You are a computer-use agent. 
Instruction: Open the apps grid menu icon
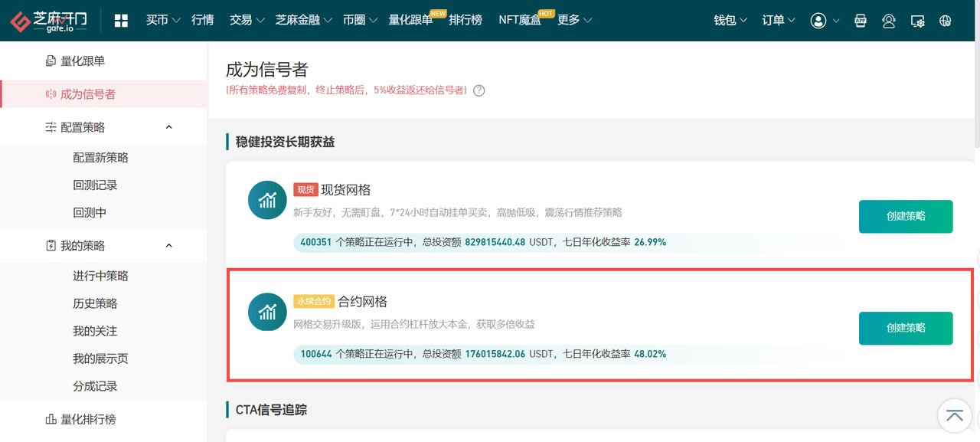click(x=121, y=21)
